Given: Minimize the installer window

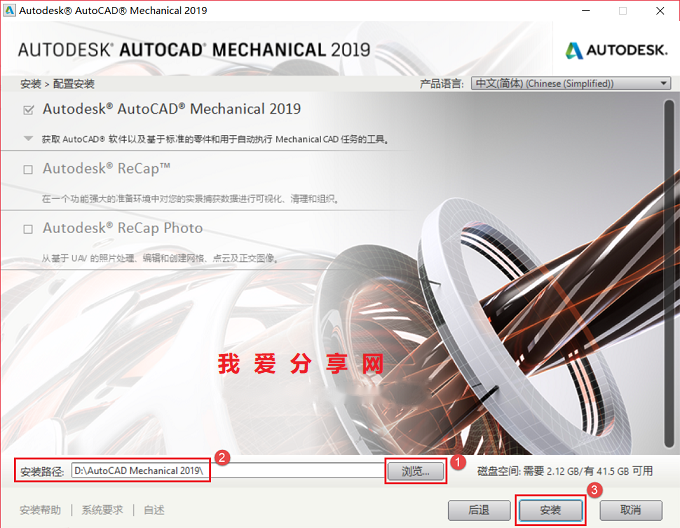Looking at the screenshot, I should (586, 11).
